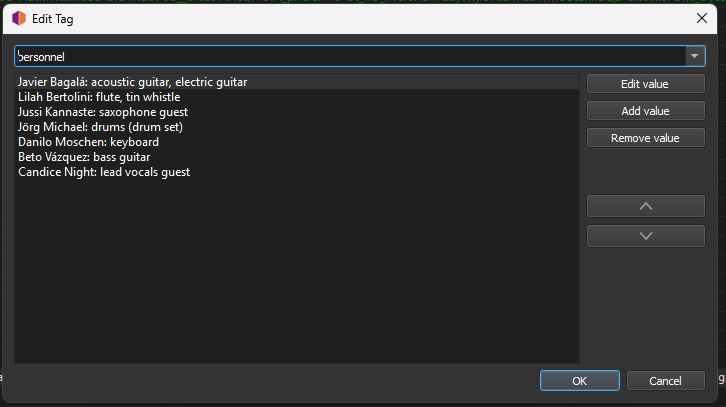726x407 pixels.
Task: Select the Jörg Michael drums entry
Action: [100, 127]
